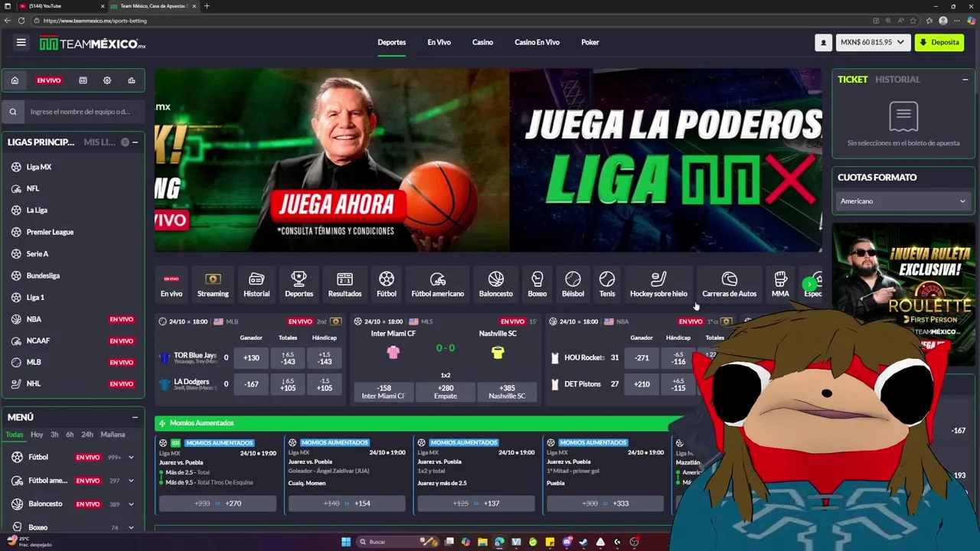
Task: Bet TOR Blue Jays winner +130
Action: point(251,358)
